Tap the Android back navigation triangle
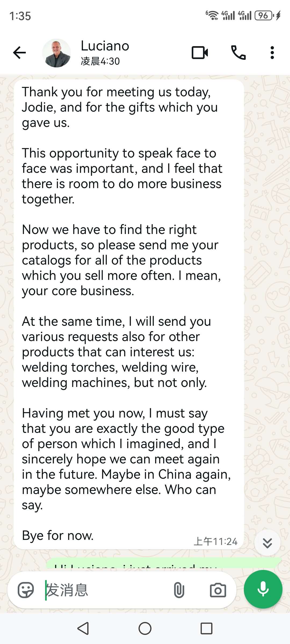The image size is (290, 644). click(83, 628)
